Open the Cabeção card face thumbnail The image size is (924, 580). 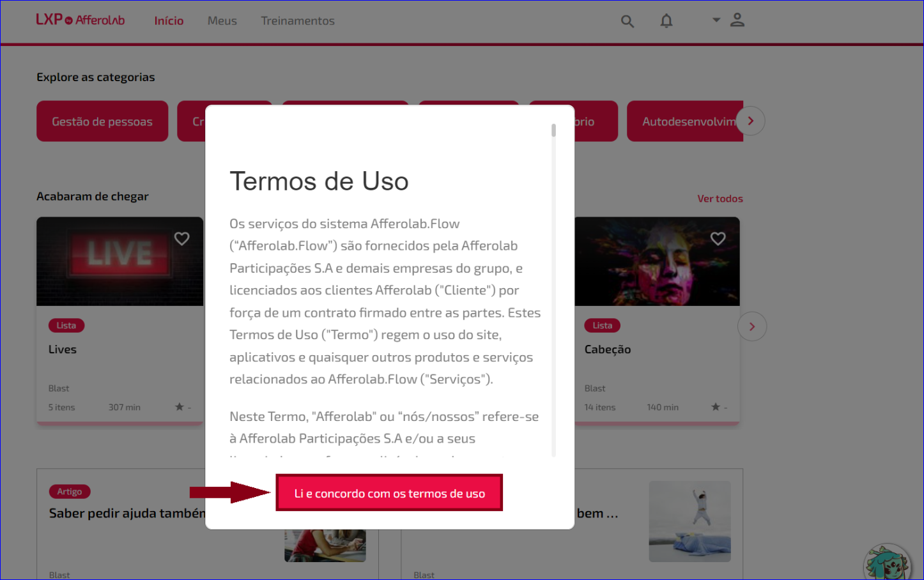657,261
